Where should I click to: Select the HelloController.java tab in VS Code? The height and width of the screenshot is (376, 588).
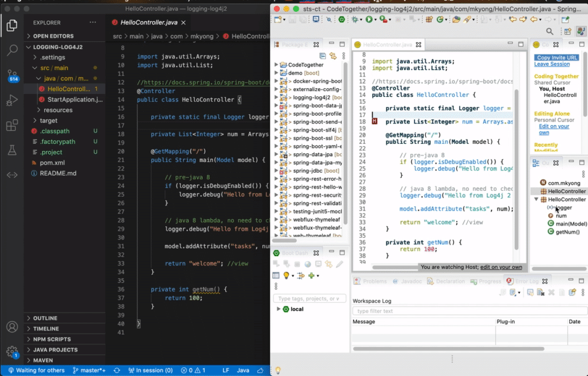coord(149,22)
